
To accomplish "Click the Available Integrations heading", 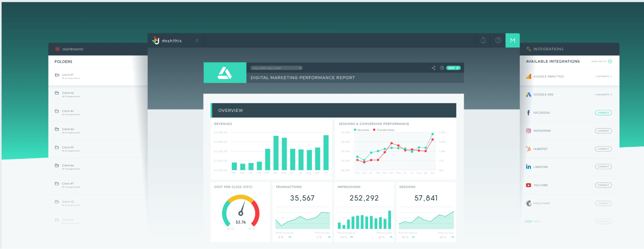I will [x=553, y=61].
